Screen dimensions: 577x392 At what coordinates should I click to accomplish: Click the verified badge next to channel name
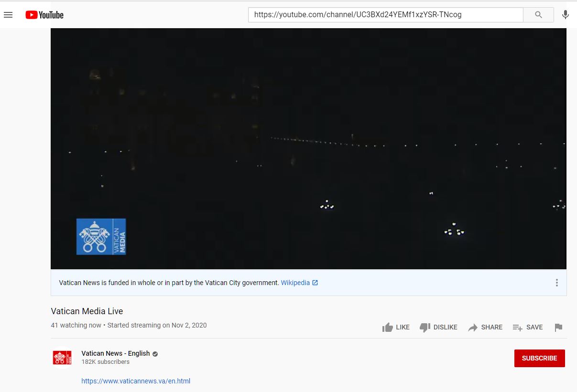tap(155, 354)
